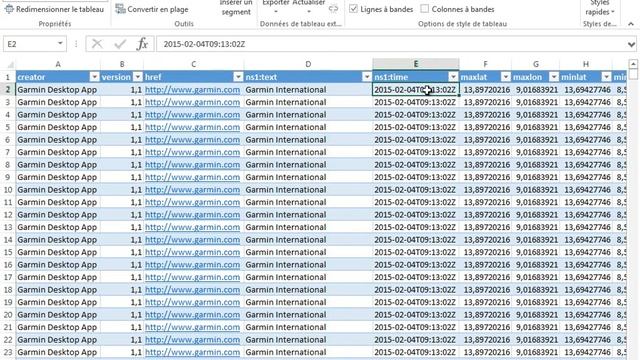Click the Redimensionner le tableau icon
The image size is (640, 360).
[x=9, y=9]
